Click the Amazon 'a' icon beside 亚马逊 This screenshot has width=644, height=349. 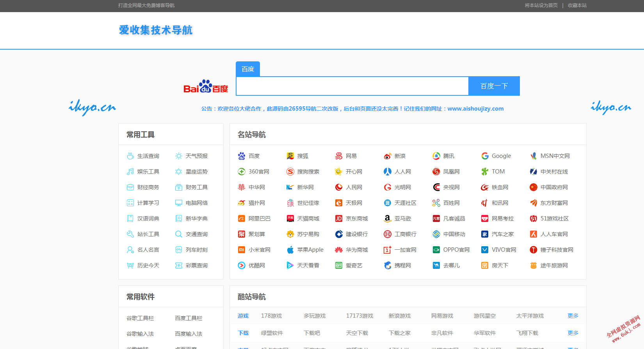pyautogui.click(x=388, y=218)
